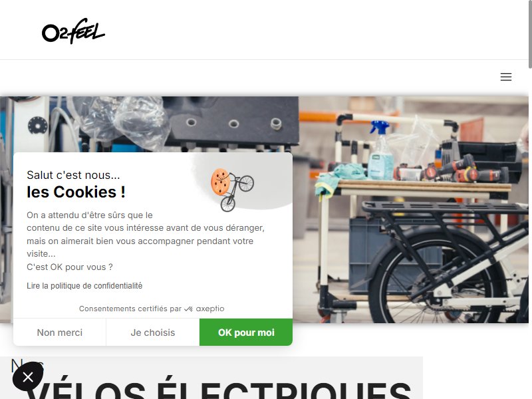Click the cookie riding bicycle illustration
532x399 pixels.
click(x=232, y=190)
